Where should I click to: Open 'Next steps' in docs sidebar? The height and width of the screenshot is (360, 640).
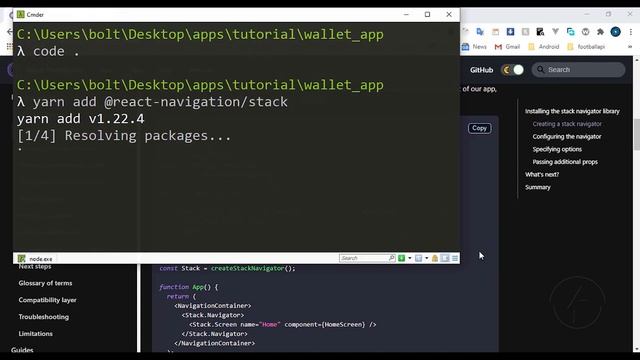click(x=35, y=267)
